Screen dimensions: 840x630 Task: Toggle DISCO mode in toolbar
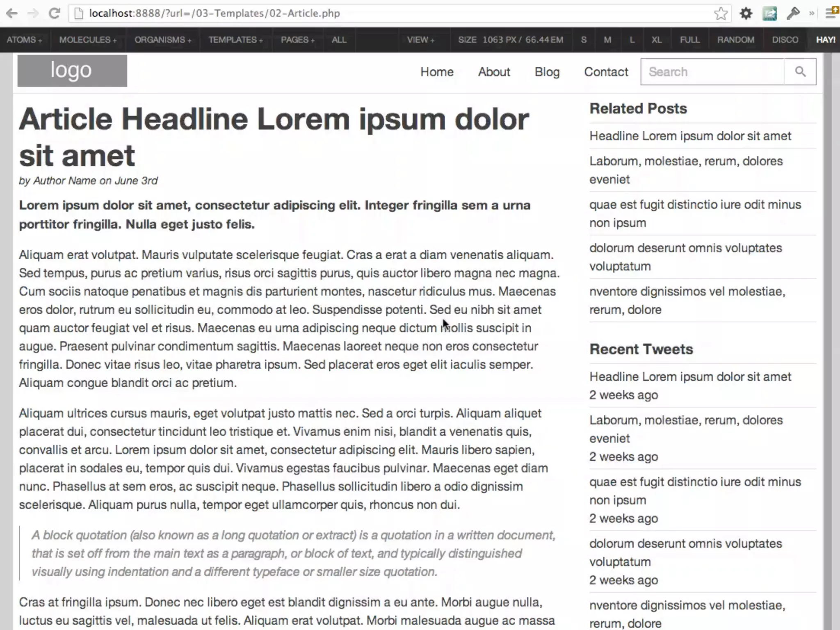tap(785, 40)
